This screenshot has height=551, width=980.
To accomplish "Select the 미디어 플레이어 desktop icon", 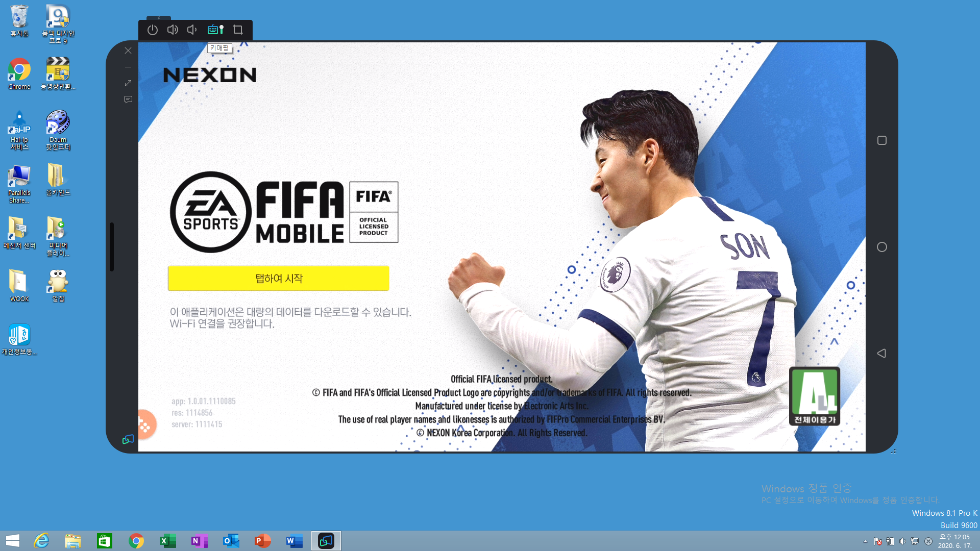I will click(x=58, y=237).
